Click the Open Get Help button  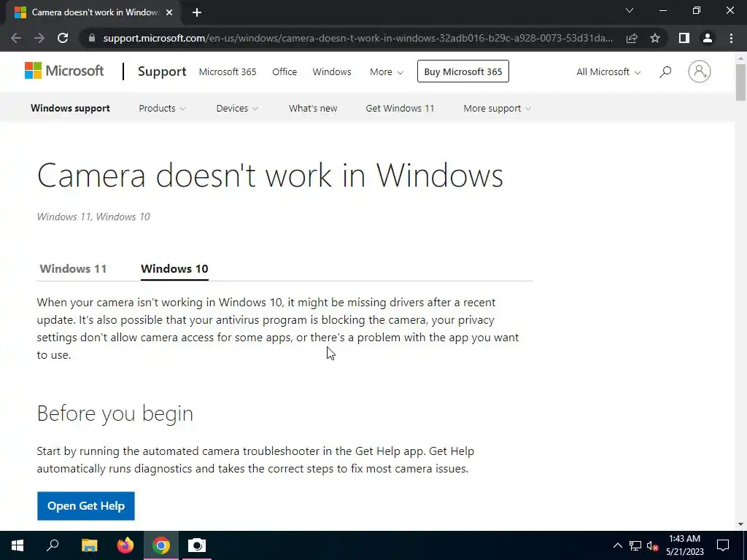pos(86,506)
